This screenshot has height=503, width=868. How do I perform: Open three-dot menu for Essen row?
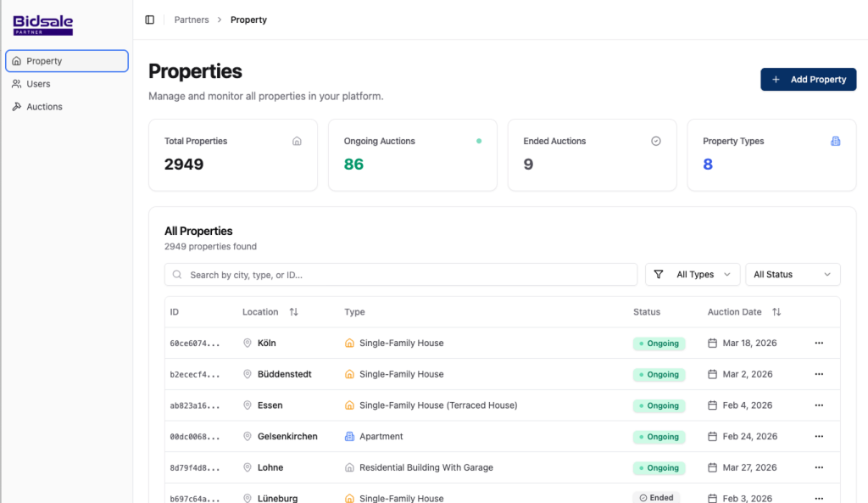point(819,405)
